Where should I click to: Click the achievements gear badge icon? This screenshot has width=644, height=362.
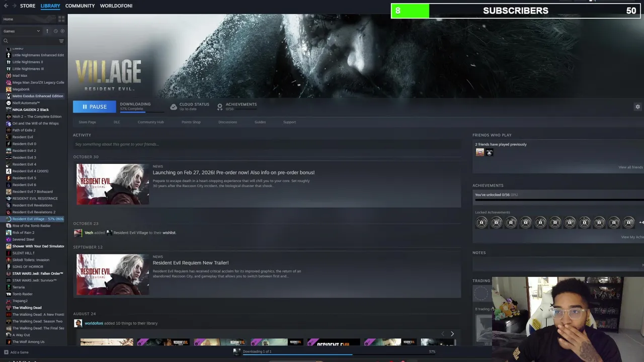pos(220,107)
